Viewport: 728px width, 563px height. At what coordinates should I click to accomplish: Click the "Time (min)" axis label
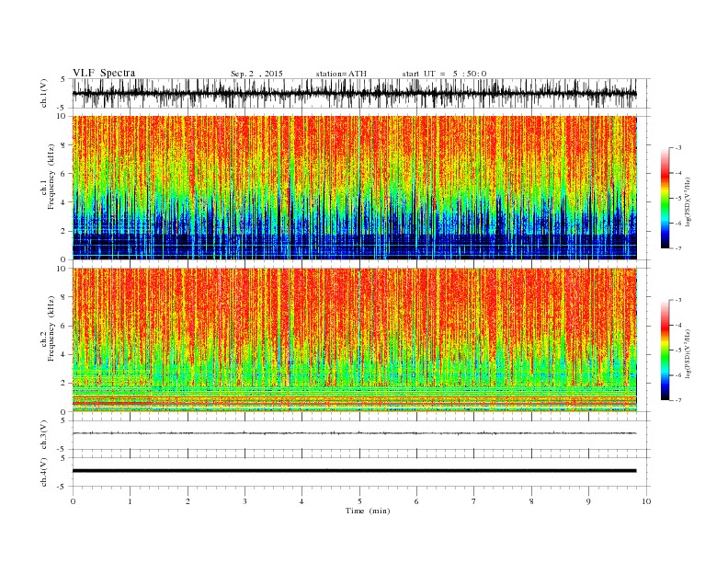coord(368,511)
